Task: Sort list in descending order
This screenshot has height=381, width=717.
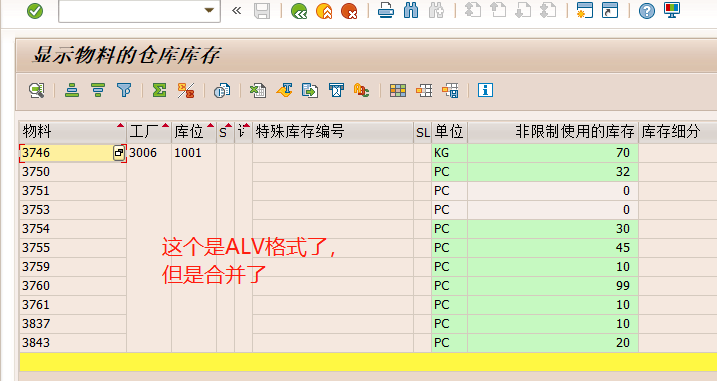Action: coord(98,90)
